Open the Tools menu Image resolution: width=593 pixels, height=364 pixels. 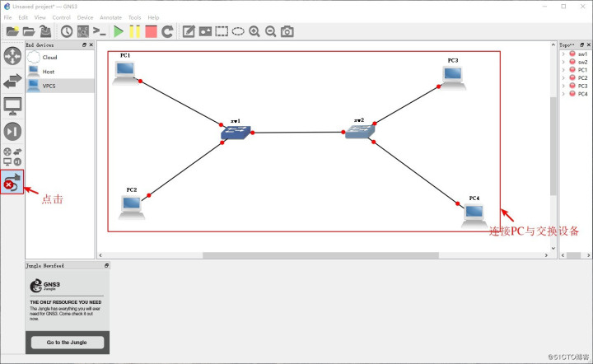pos(134,17)
